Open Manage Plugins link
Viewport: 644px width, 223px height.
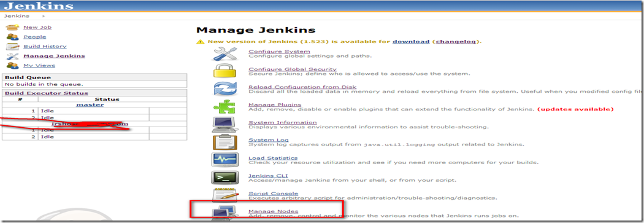[x=275, y=104]
